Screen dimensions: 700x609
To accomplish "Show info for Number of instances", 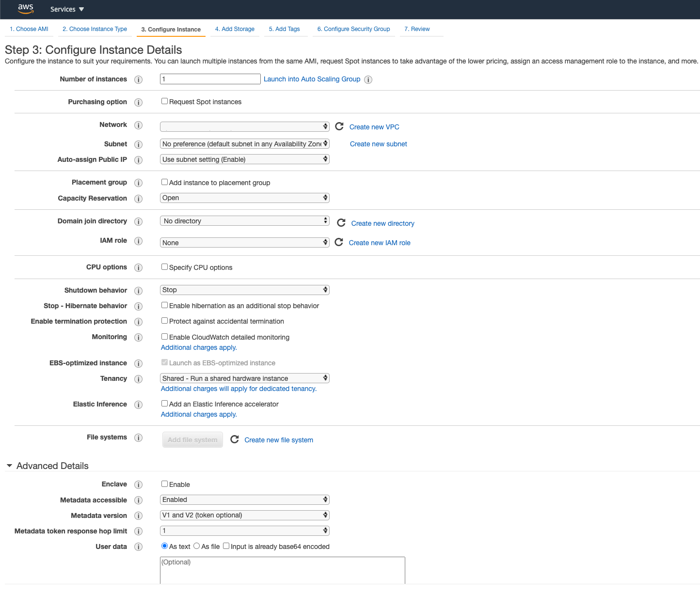I will (139, 79).
